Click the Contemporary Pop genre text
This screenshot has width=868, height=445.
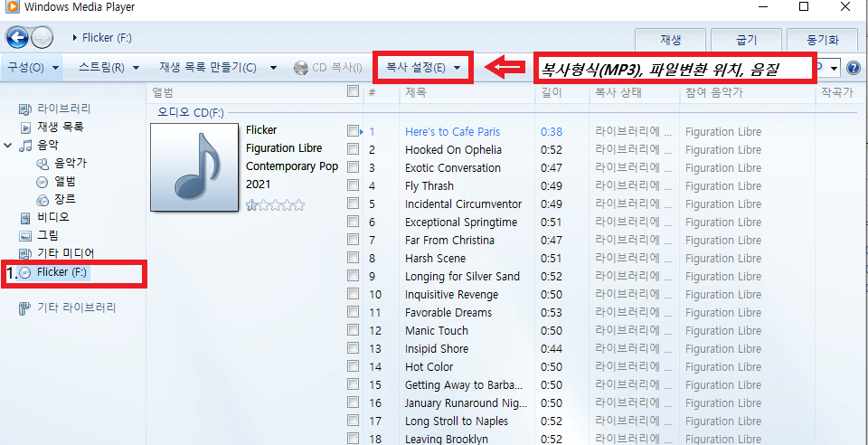(x=292, y=166)
